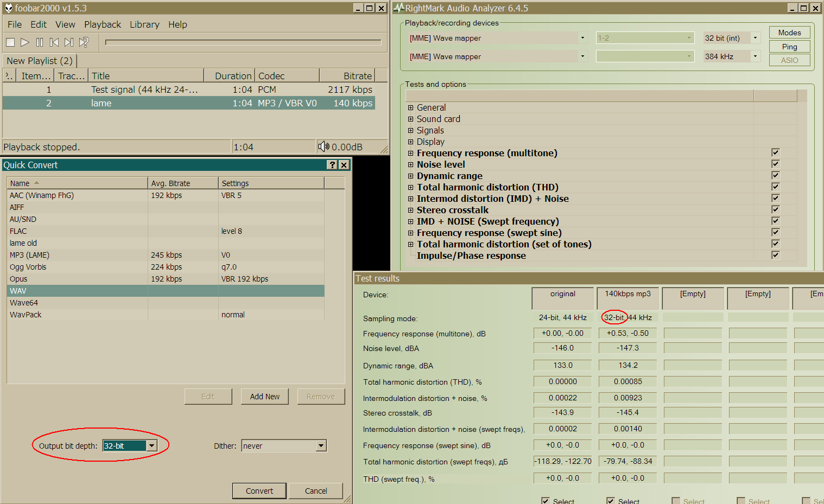Select the MP3 (LAME) preset row
This screenshot has width=824, height=504.
(x=166, y=255)
